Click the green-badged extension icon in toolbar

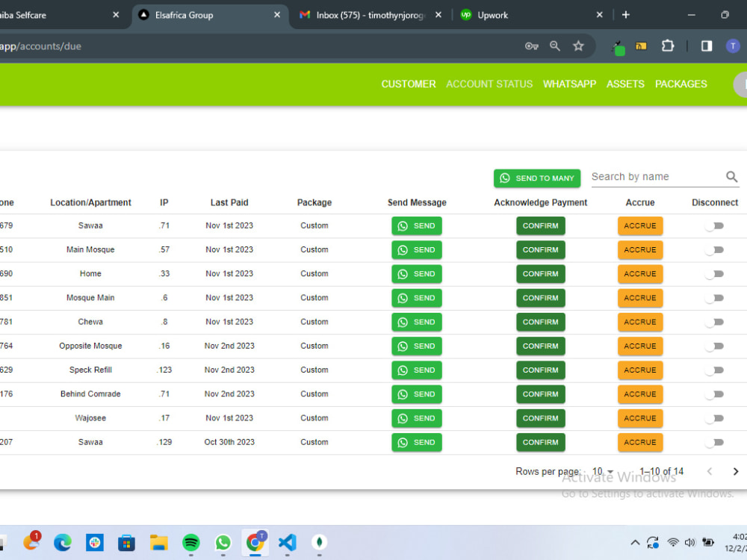(x=618, y=48)
